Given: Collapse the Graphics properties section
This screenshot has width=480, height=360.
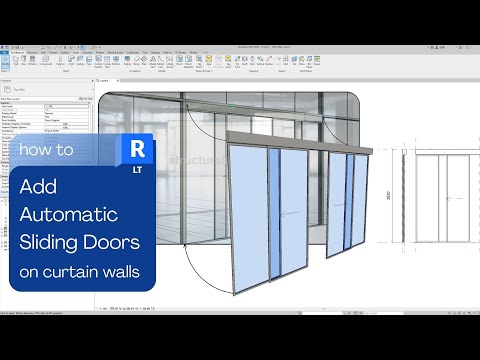Looking at the screenshot, I should tap(88, 103).
